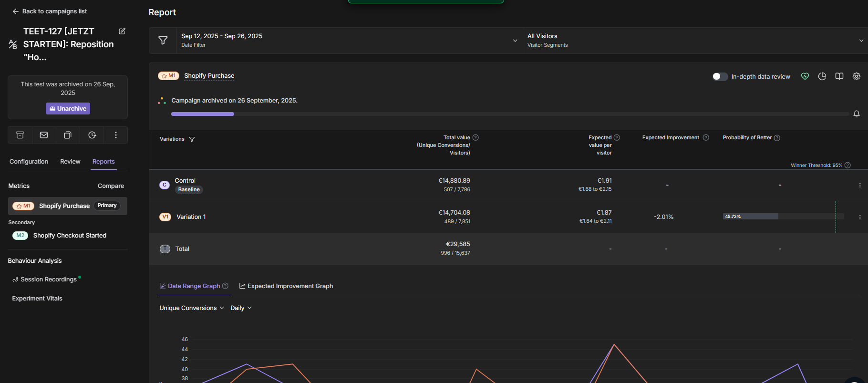Click the pie chart icon in report header
The width and height of the screenshot is (868, 383).
point(822,76)
